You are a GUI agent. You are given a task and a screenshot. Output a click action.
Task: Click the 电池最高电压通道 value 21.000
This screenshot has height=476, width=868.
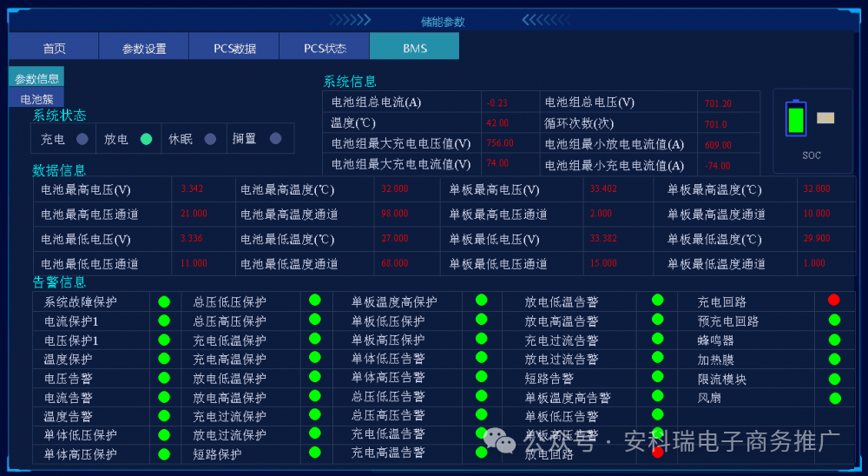coord(194,214)
